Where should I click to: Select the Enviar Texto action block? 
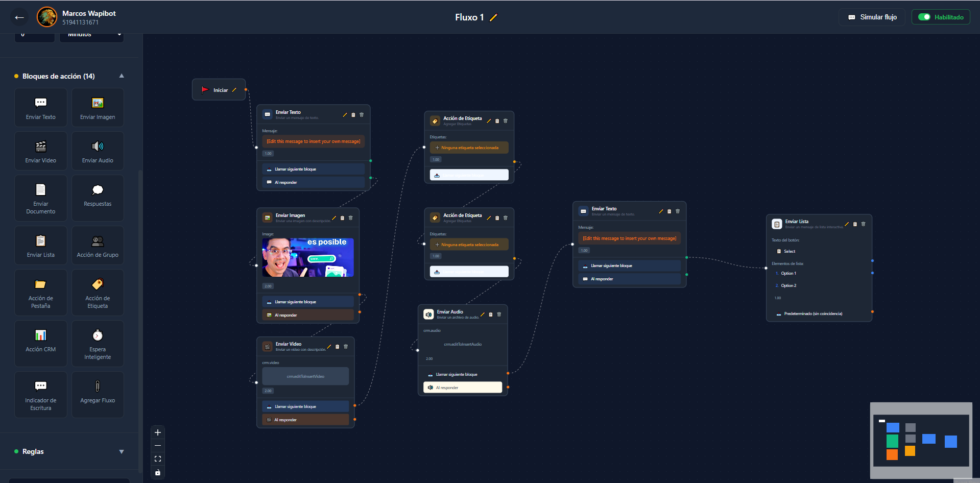point(41,108)
